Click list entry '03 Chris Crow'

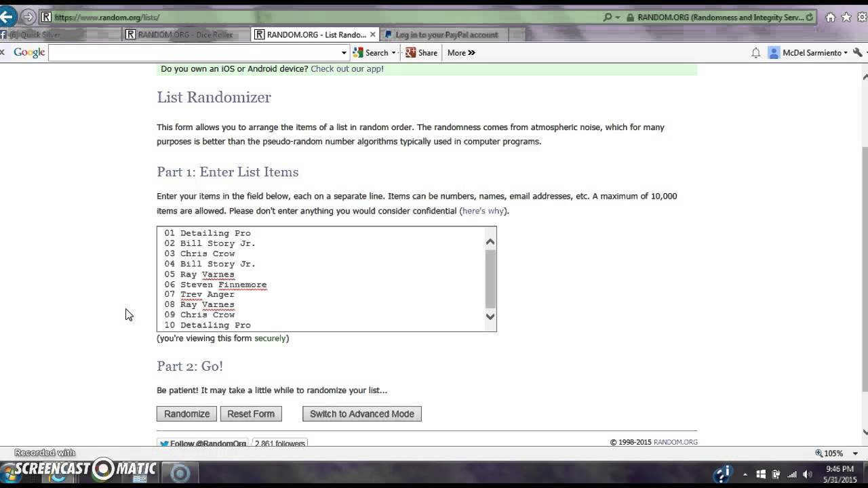click(x=199, y=253)
